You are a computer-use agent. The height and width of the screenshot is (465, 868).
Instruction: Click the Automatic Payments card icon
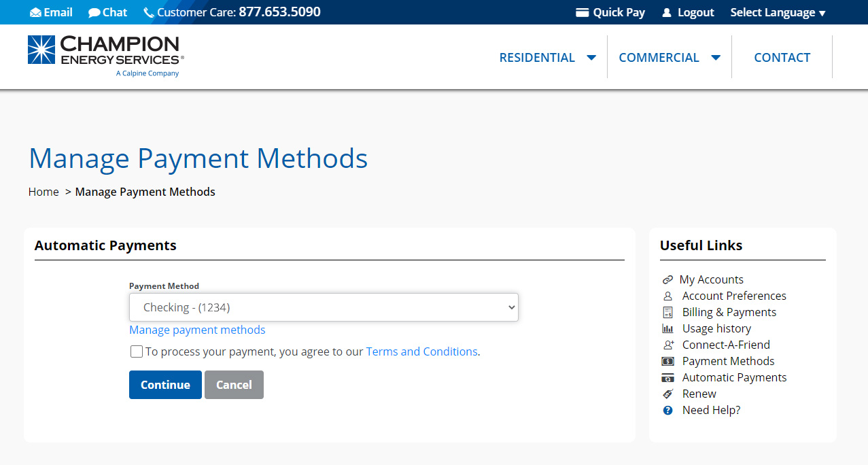667,378
